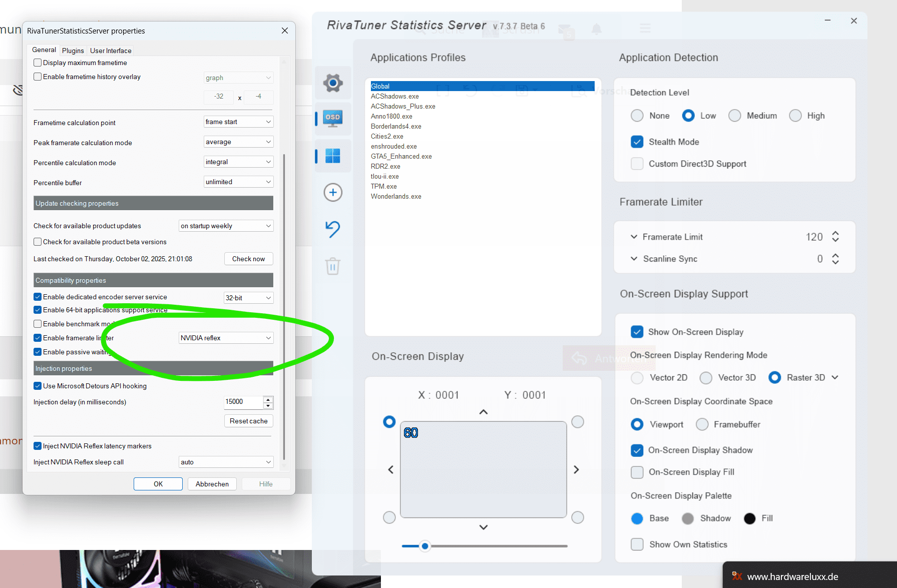Enable frametime history overlay checkbox

pos(38,77)
